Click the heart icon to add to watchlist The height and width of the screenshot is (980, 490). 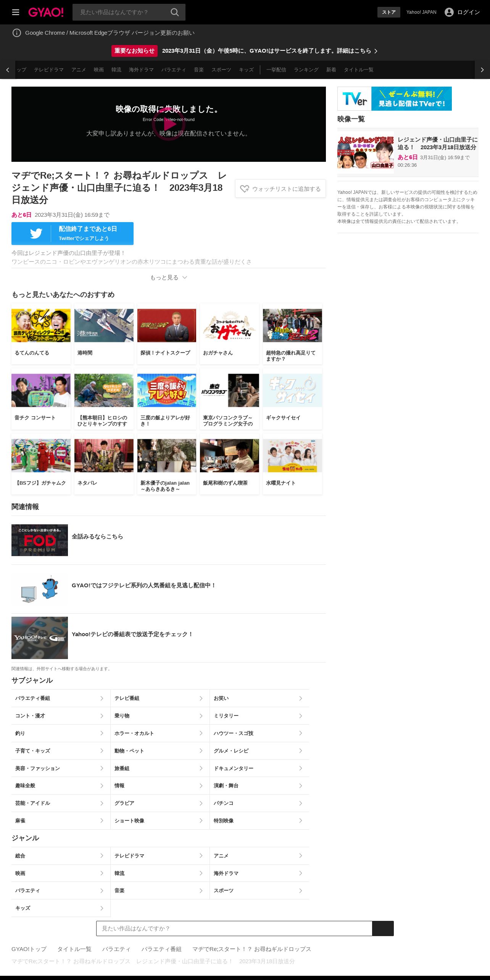[244, 189]
